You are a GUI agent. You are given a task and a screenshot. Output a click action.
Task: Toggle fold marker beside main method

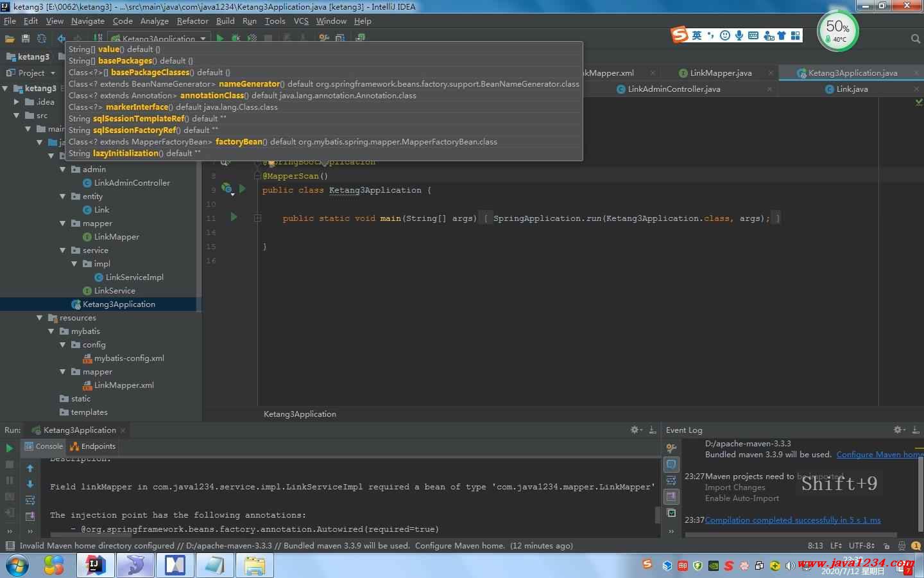[x=257, y=218]
